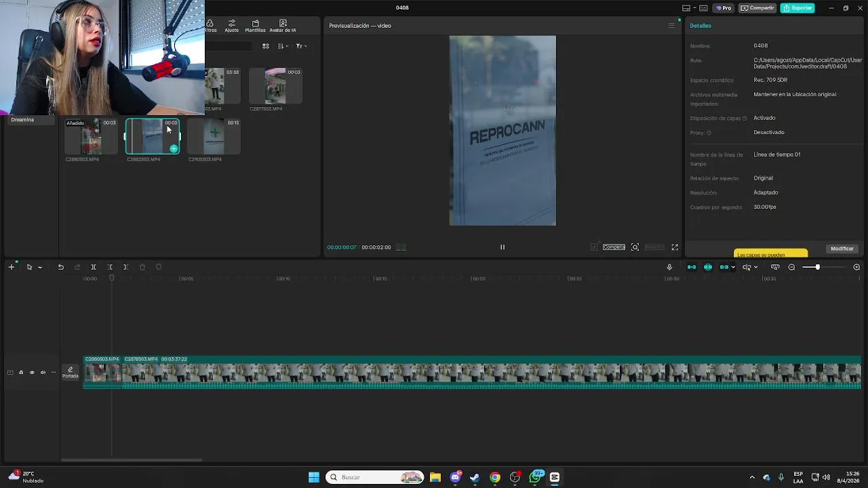Redo the last action
This screenshot has width=868, height=488.
77,267
